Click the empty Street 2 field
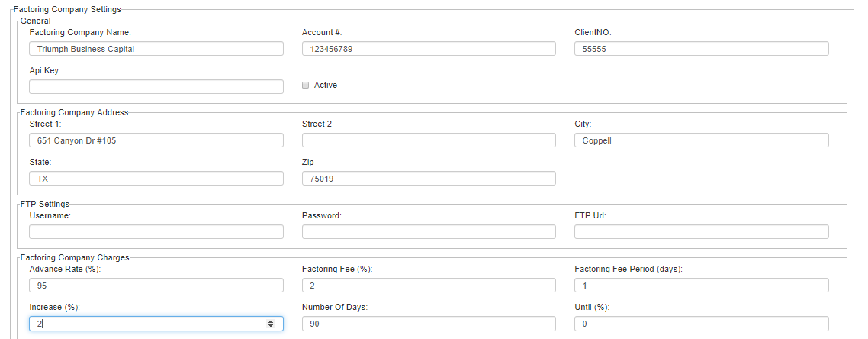The height and width of the screenshot is (339, 868). click(x=429, y=140)
